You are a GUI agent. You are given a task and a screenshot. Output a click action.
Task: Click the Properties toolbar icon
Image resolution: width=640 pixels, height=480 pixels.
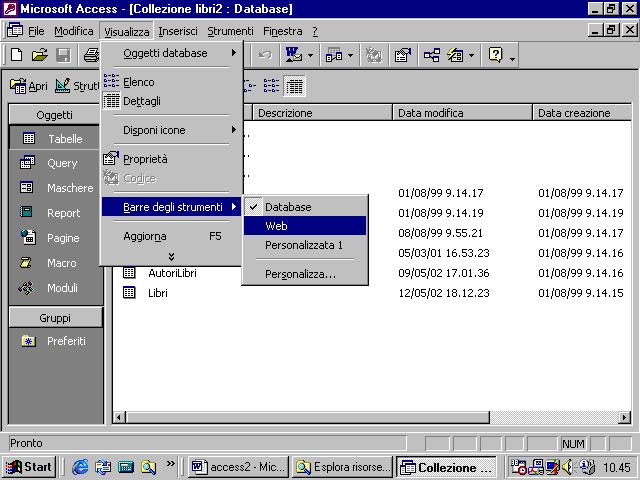point(402,55)
